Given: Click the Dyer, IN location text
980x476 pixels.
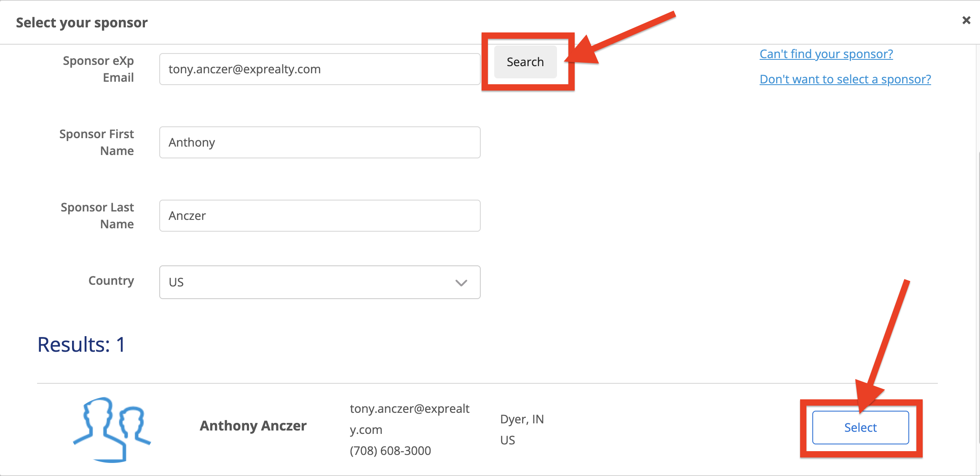Looking at the screenshot, I should pos(522,419).
